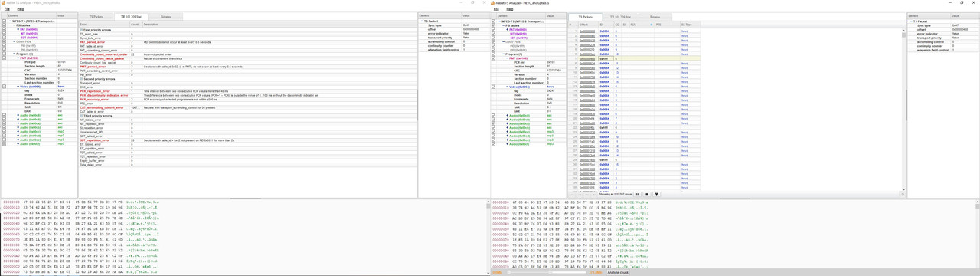Toggle Audio (0x00c9) checkbox in right window
The image size is (980, 276).
[494, 120]
